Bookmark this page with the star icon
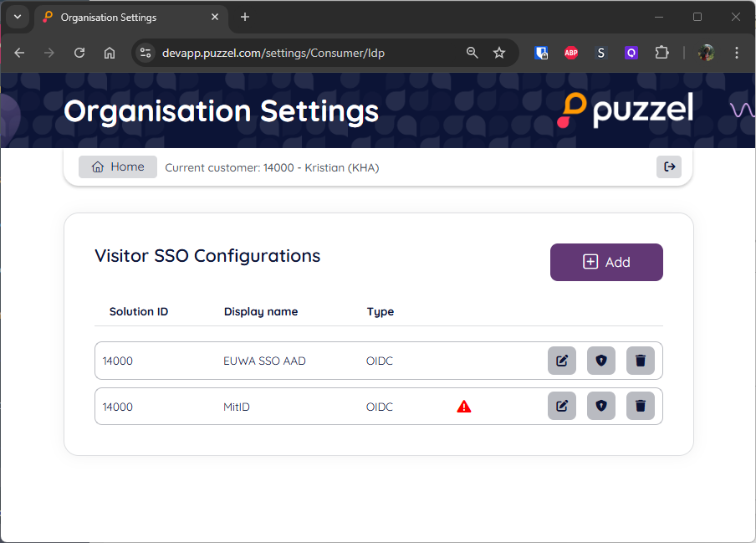Image resolution: width=756 pixels, height=543 pixels. click(x=499, y=53)
